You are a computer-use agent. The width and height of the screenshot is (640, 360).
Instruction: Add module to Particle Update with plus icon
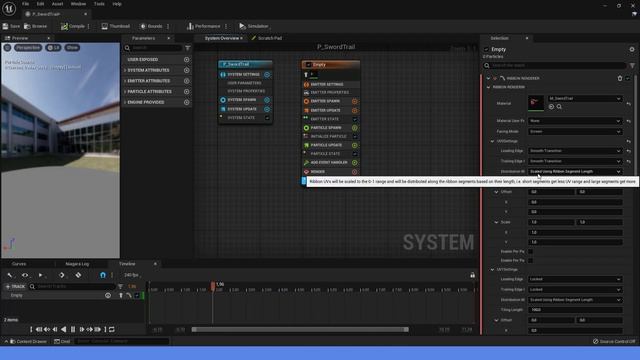point(355,145)
